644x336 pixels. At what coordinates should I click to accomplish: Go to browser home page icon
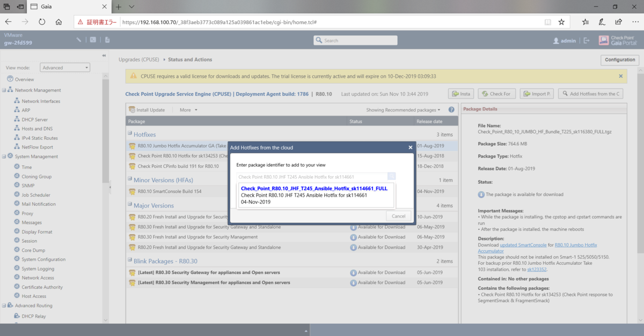[x=58, y=22]
